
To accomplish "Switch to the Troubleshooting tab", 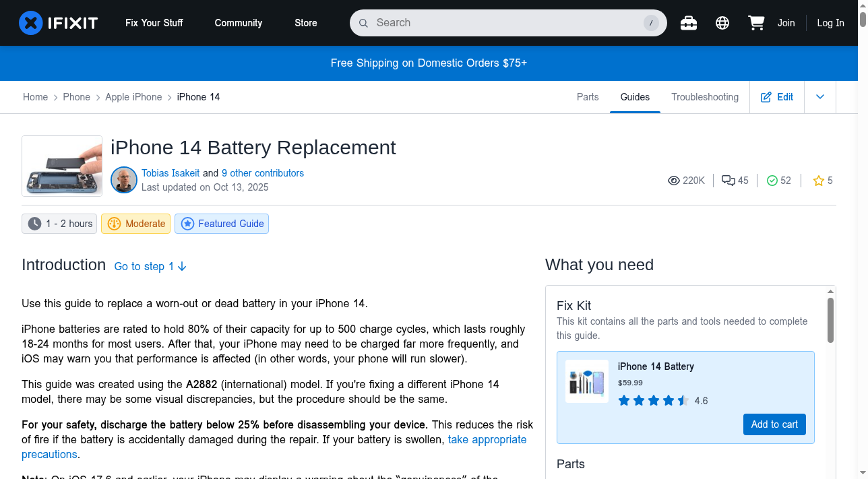I will click(705, 97).
